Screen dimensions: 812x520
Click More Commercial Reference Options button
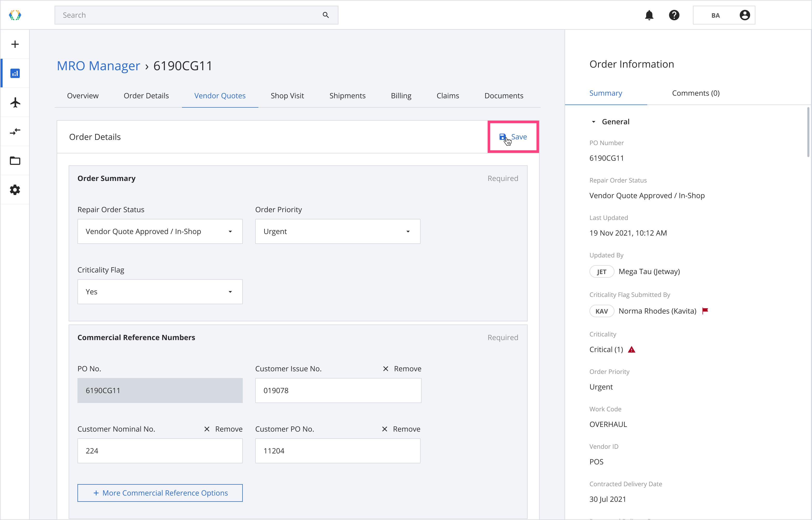(160, 493)
